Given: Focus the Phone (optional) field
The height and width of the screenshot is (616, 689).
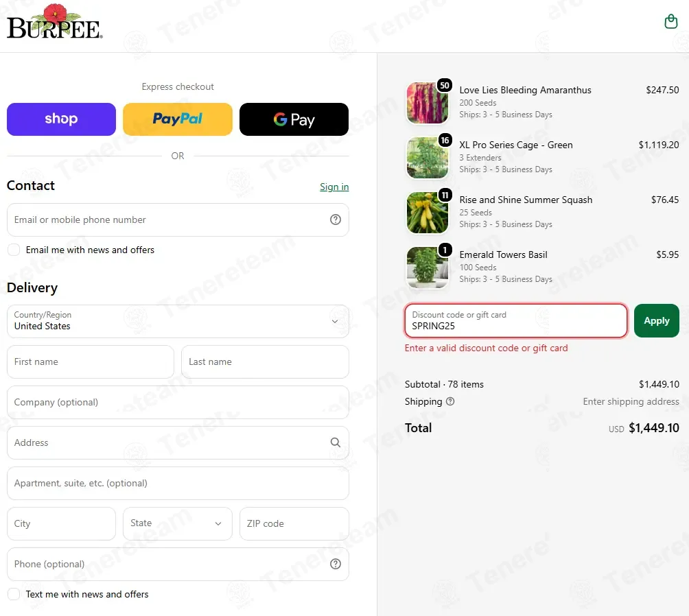Looking at the screenshot, I should point(178,564).
